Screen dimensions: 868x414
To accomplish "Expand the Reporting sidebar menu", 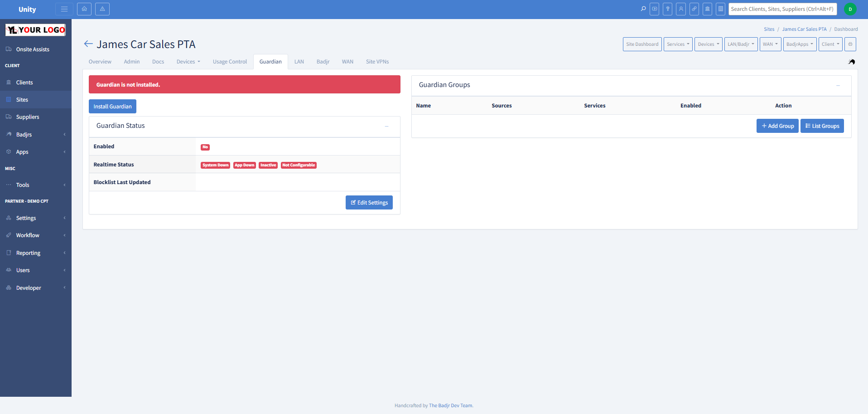I will coord(36,253).
